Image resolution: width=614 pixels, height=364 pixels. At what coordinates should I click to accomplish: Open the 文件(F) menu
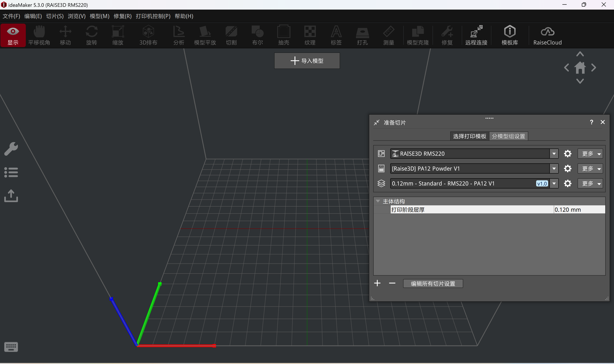[11, 16]
